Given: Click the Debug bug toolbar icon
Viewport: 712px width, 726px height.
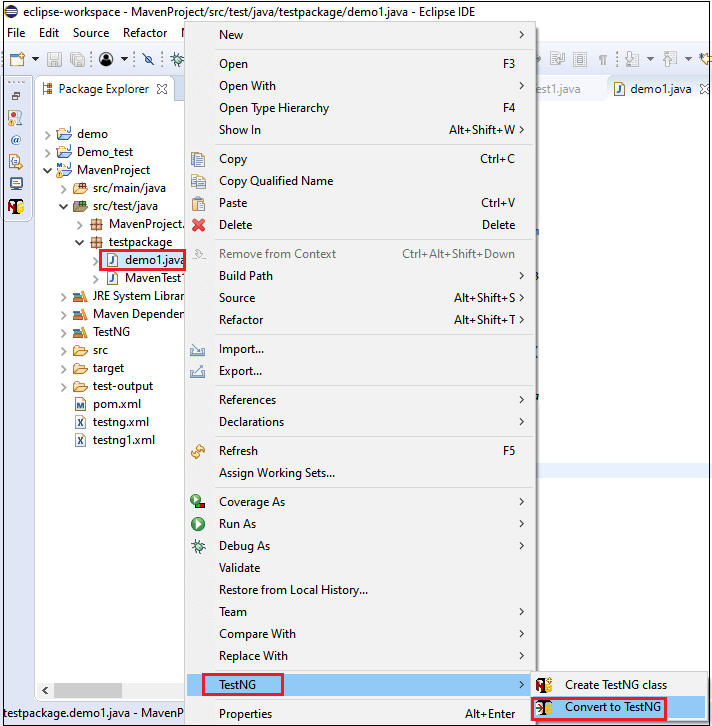Looking at the screenshot, I should [177, 59].
